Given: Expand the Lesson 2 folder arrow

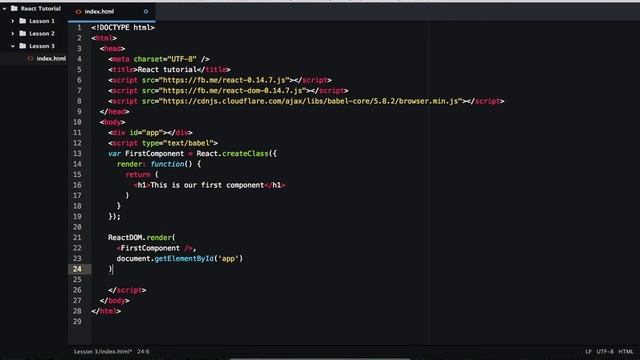Looking at the screenshot, I should [x=13, y=33].
